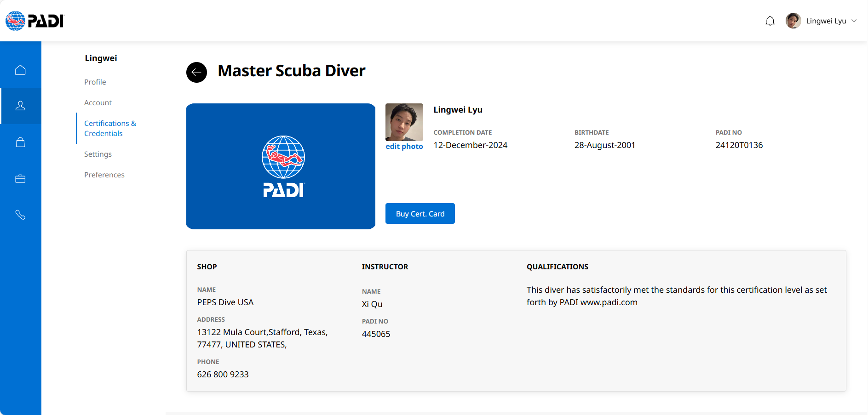Click the Lingwei sidebar heading
The width and height of the screenshot is (868, 415).
coord(101,58)
